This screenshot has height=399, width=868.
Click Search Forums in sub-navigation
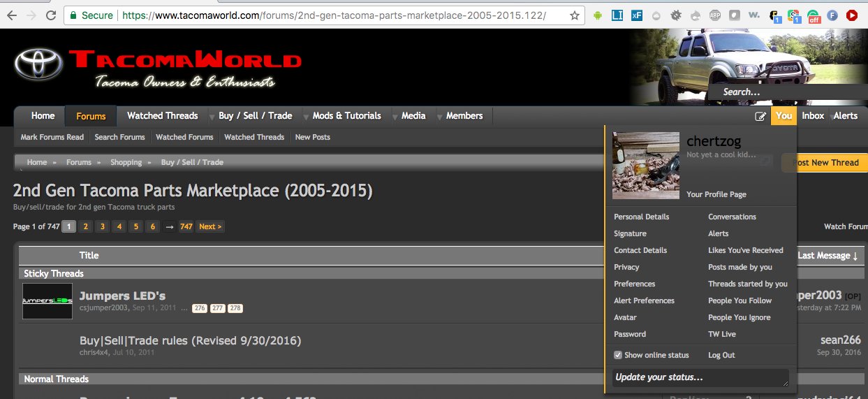(x=119, y=138)
